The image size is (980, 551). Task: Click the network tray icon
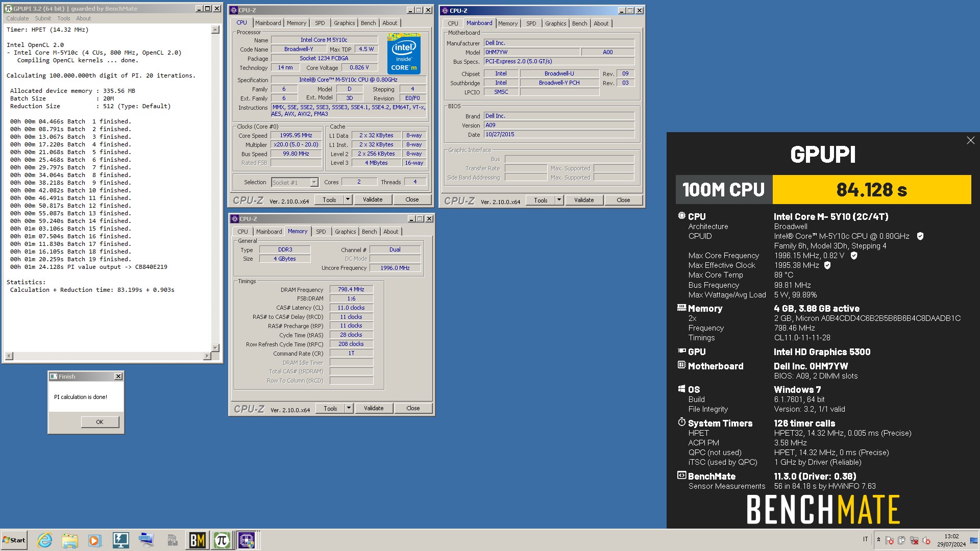pyautogui.click(x=914, y=540)
